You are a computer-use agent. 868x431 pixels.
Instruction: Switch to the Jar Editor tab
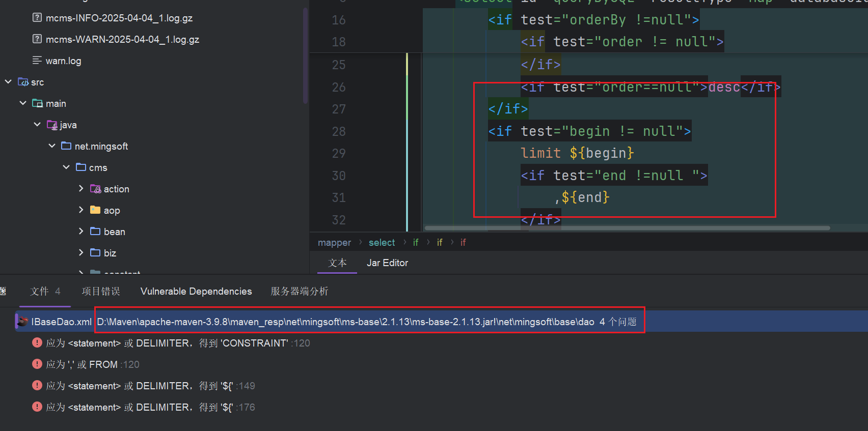click(387, 263)
